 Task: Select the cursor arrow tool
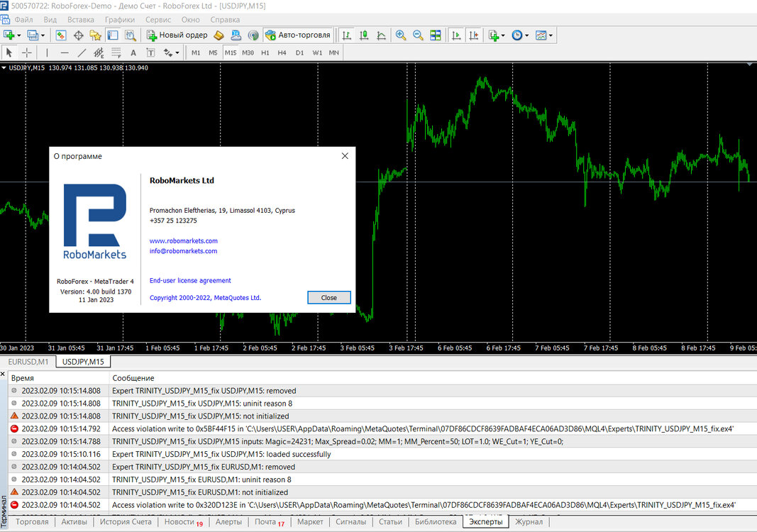pos(9,52)
